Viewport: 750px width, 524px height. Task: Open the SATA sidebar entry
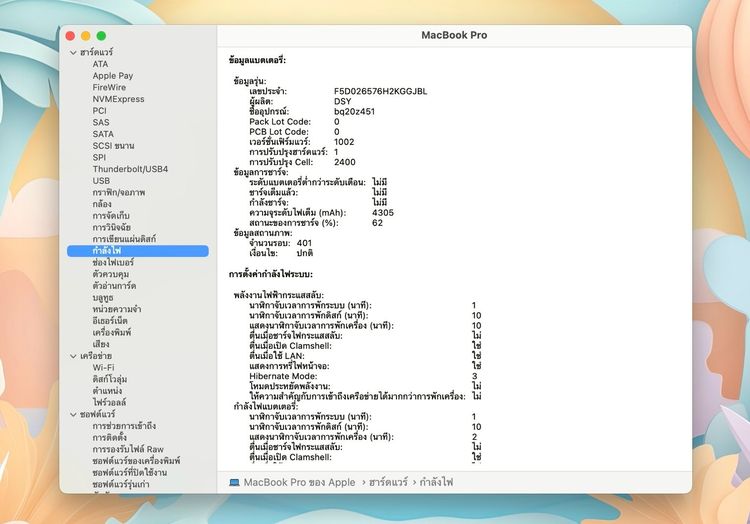[x=103, y=134]
